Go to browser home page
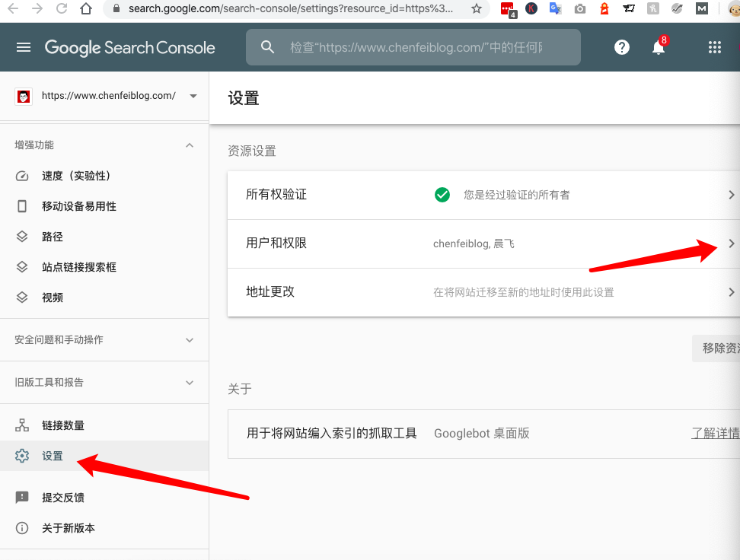The width and height of the screenshot is (740, 560). point(86,8)
